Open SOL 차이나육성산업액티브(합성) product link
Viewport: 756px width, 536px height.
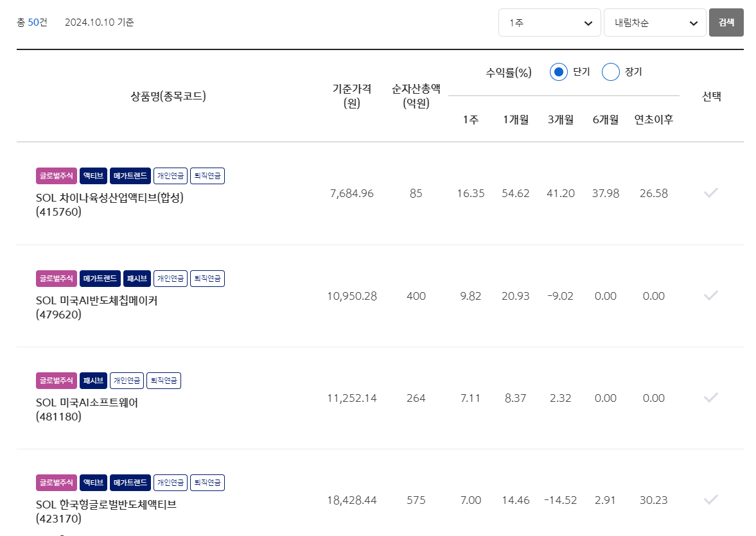click(x=109, y=204)
